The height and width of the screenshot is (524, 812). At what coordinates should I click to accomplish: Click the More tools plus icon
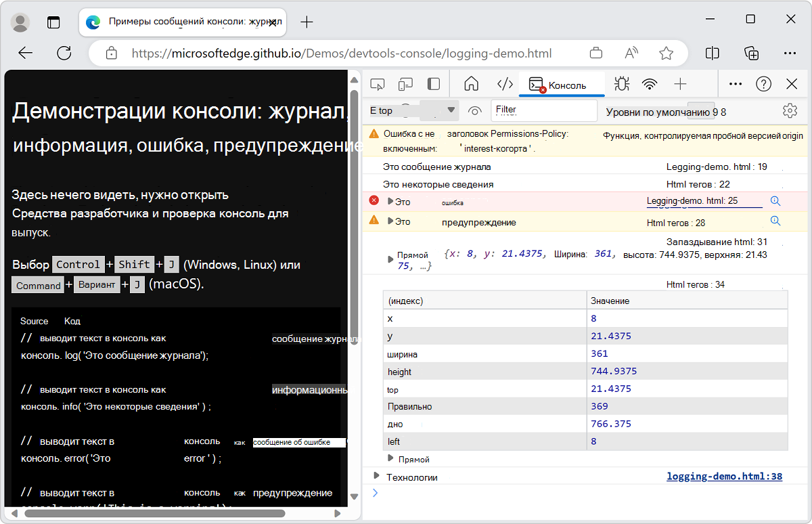pos(680,84)
